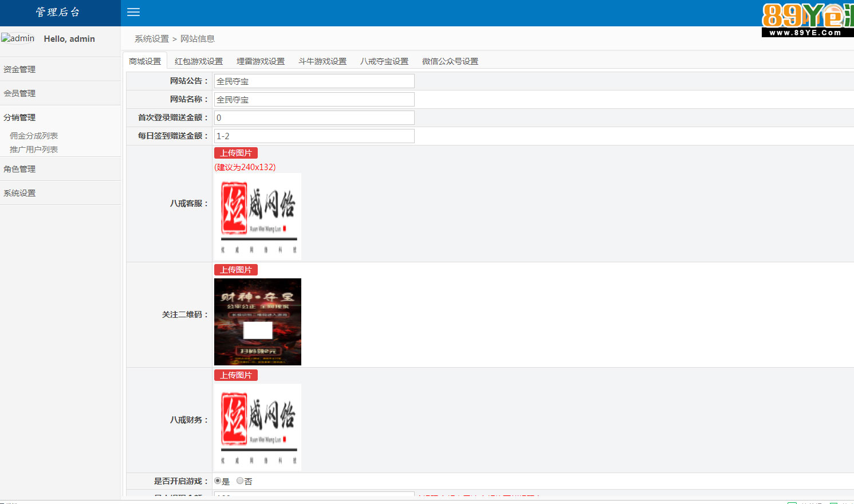The image size is (854, 504).
Task: Click 上传图片 button for 关注二维码
Action: click(x=236, y=270)
